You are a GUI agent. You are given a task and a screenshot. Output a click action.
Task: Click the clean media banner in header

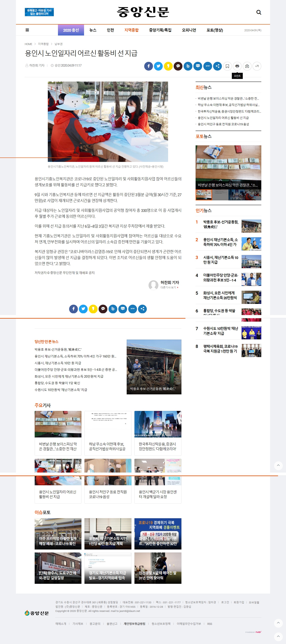pyautogui.click(x=39, y=12)
